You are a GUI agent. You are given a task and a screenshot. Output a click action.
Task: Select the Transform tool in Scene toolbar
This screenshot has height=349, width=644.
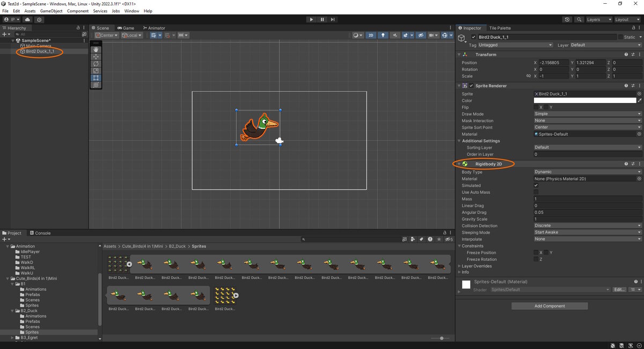point(96,85)
